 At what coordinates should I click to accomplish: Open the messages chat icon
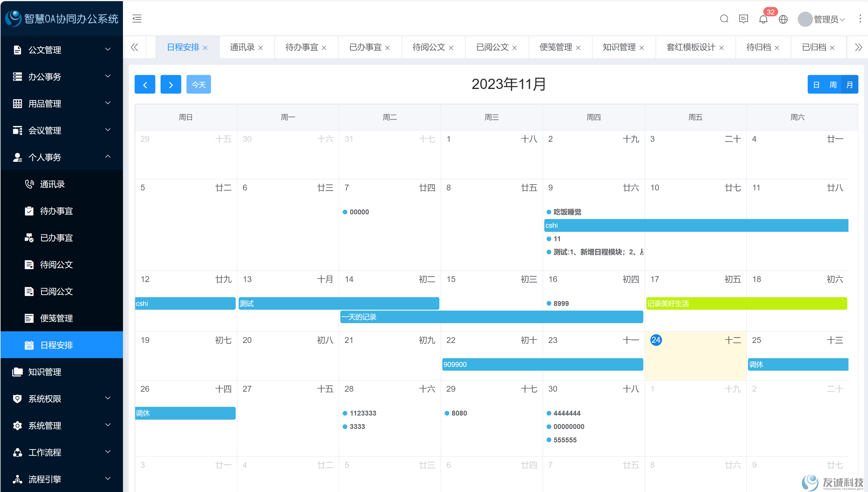[743, 19]
